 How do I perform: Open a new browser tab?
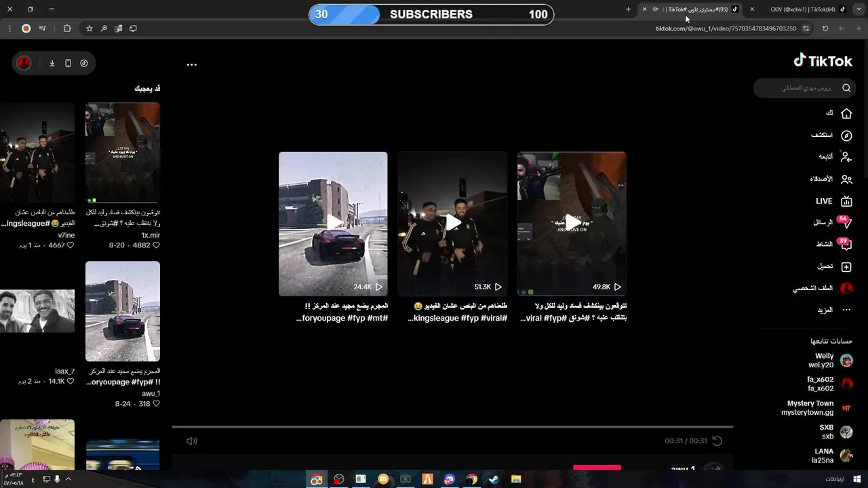pyautogui.click(x=628, y=9)
